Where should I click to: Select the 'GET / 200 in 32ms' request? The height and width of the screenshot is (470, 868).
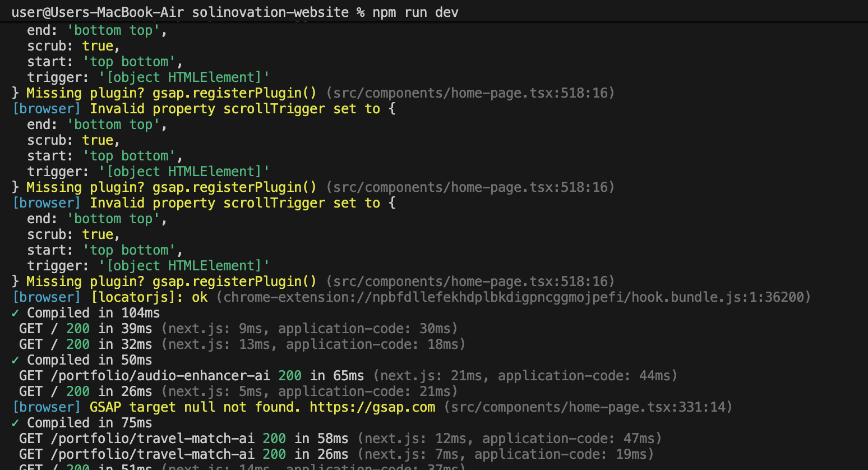[86, 344]
